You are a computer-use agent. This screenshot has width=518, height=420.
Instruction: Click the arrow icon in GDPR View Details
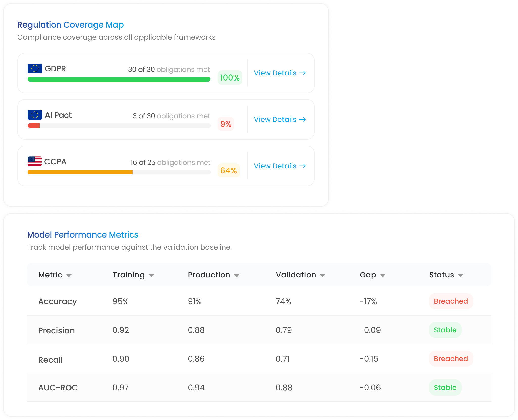[x=302, y=73]
